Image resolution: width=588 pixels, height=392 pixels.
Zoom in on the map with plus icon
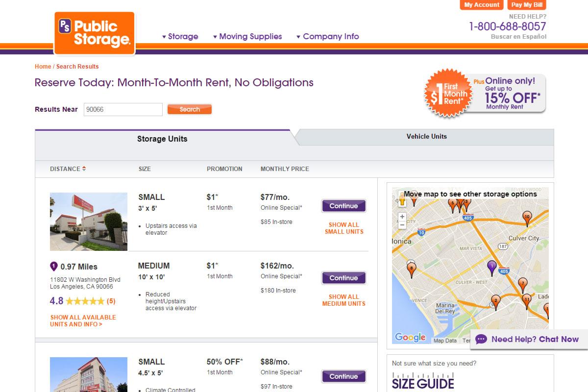[402, 217]
